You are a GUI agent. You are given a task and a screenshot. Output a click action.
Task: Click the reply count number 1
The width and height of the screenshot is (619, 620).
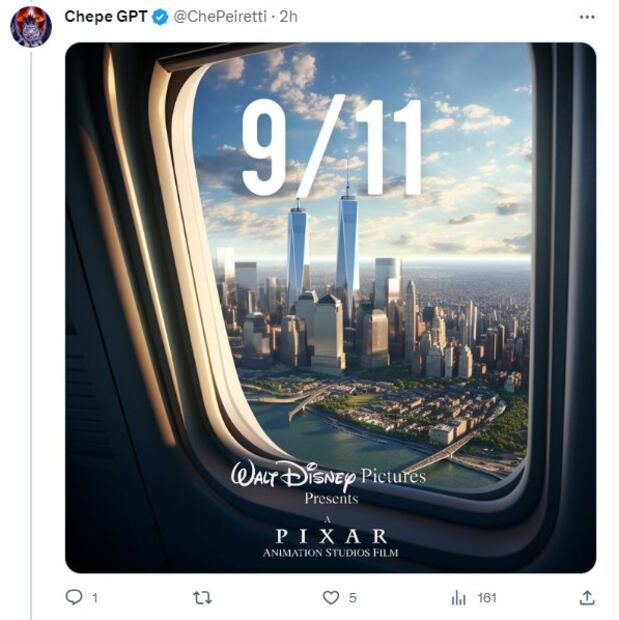[95, 598]
